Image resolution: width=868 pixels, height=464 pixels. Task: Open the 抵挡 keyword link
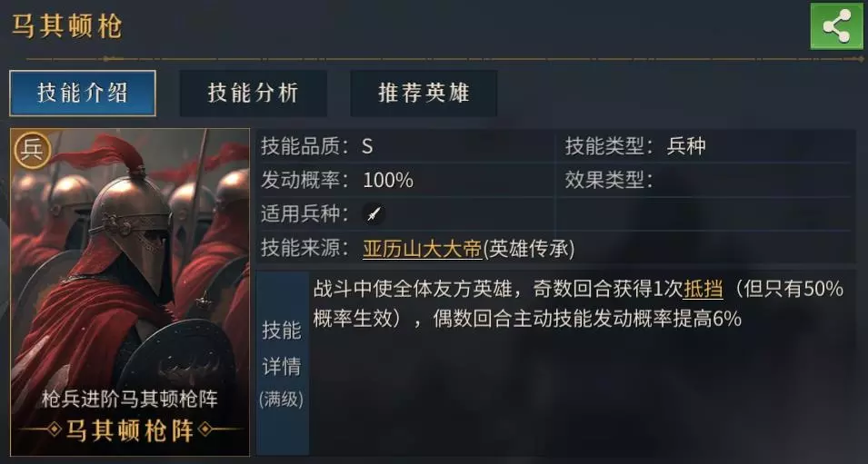point(703,290)
